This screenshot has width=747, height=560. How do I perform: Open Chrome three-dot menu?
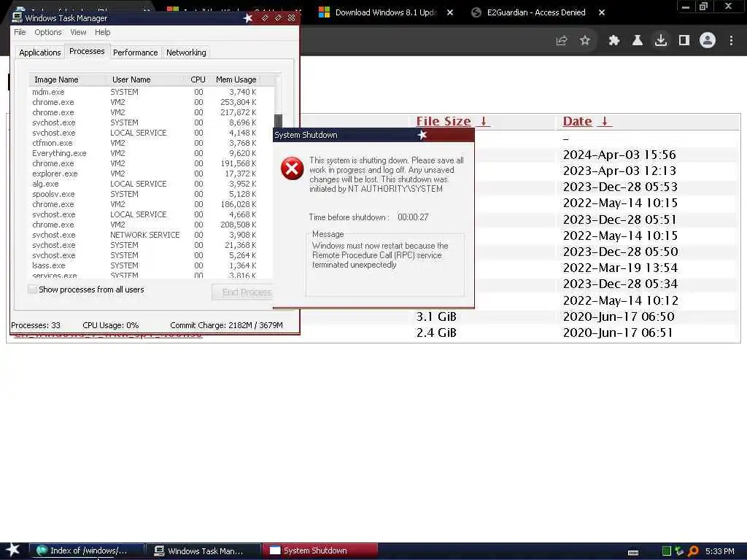point(731,41)
